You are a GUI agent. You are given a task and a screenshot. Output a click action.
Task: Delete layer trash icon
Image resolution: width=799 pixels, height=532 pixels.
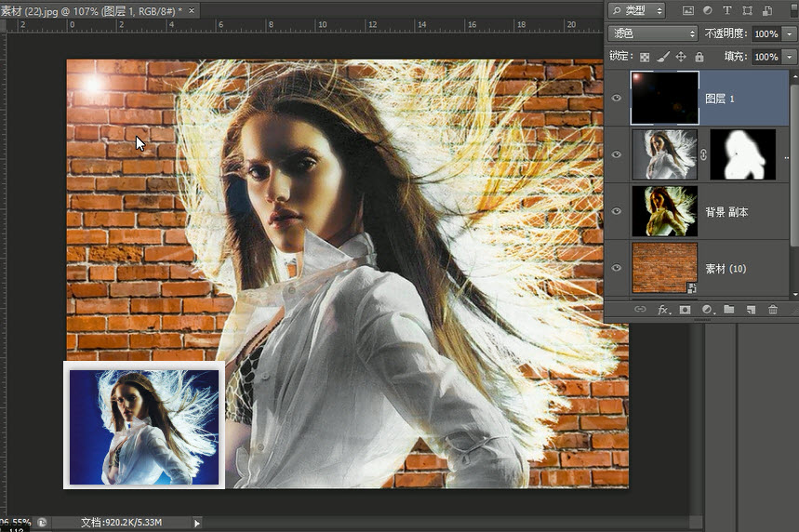click(x=773, y=310)
